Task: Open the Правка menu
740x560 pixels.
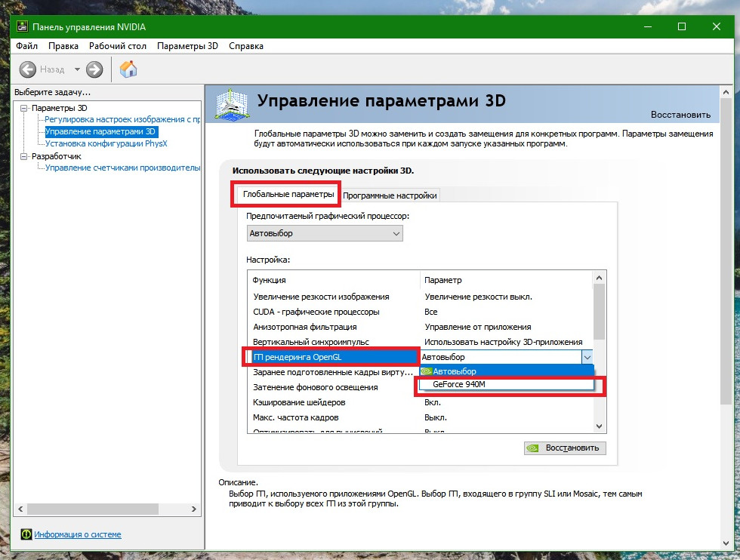Action: 63,46
